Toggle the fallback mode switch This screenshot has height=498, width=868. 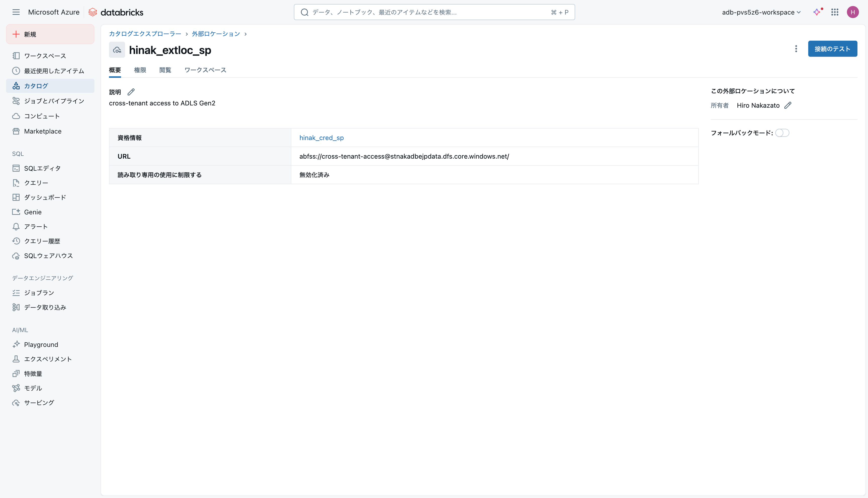[782, 133]
